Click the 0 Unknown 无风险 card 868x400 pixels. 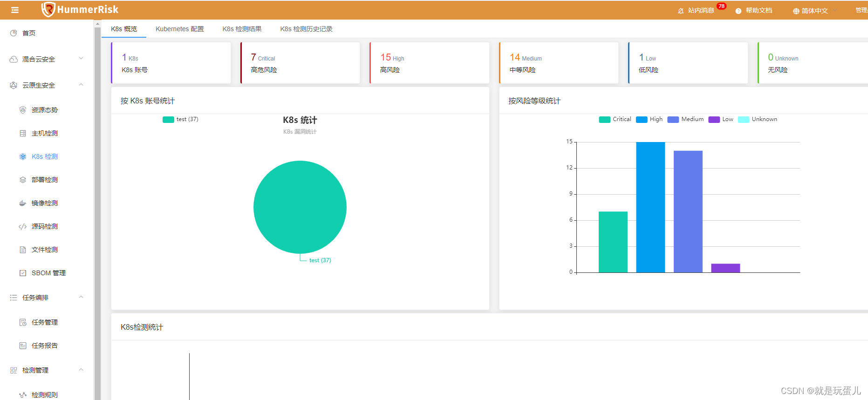813,63
